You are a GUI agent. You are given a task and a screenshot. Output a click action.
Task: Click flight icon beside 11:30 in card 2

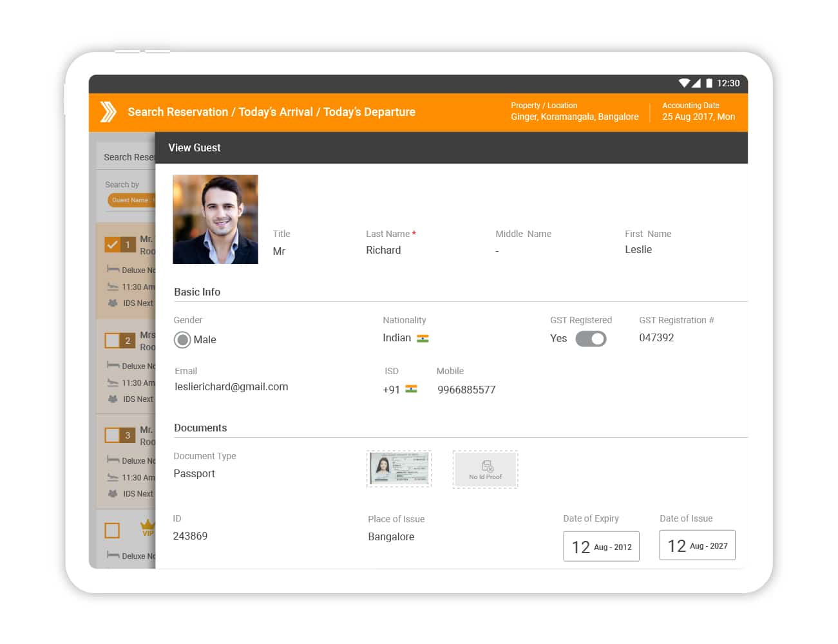click(x=113, y=383)
